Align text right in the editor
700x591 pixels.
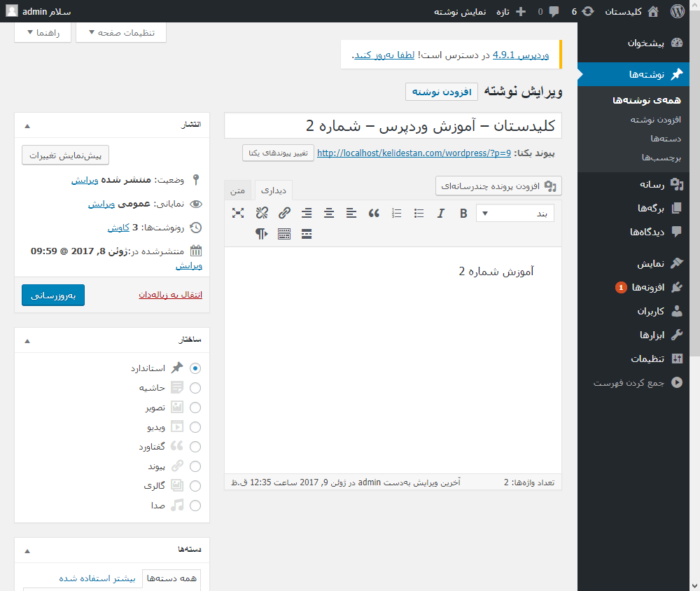(307, 214)
